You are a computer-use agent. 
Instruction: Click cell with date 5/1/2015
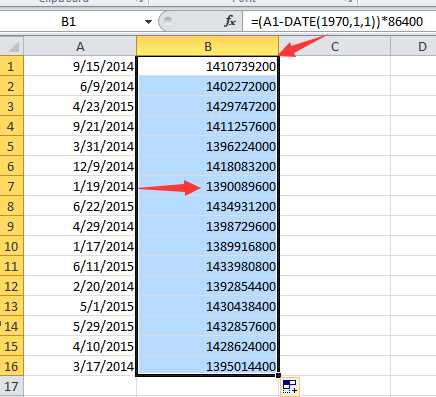point(80,306)
